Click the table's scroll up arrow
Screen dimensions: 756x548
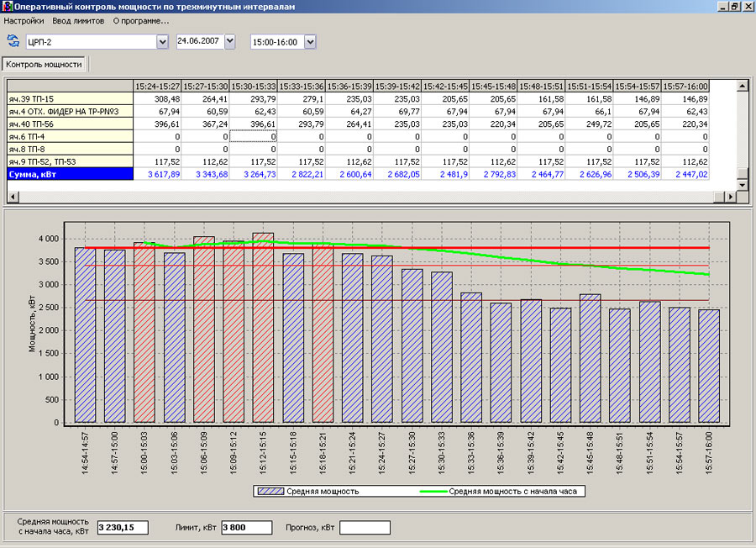742,85
